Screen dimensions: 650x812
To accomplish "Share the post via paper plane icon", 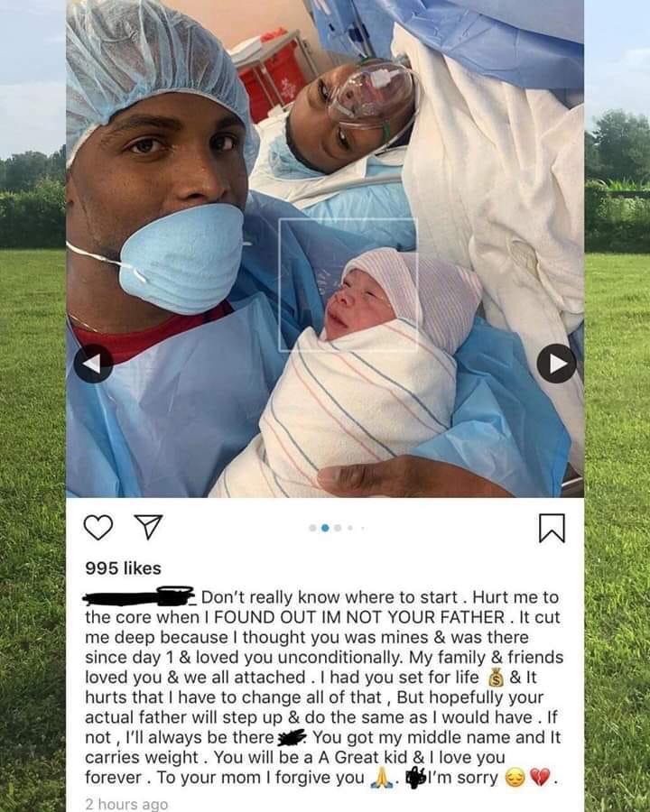I will point(149,527).
